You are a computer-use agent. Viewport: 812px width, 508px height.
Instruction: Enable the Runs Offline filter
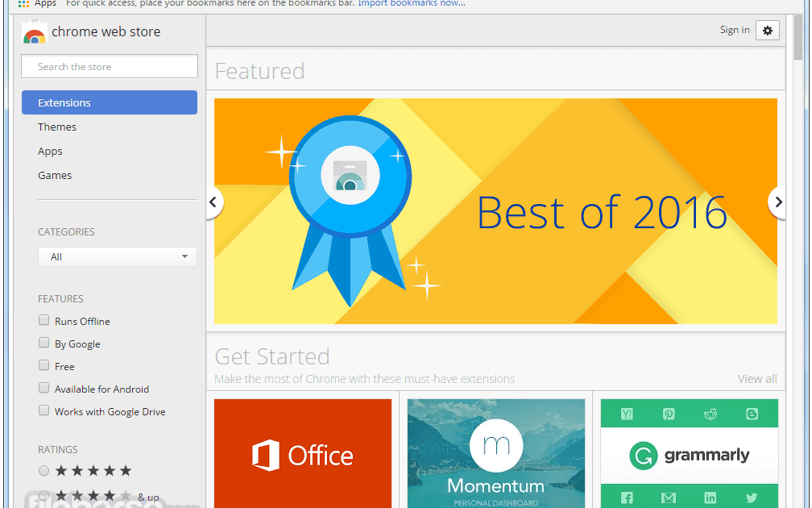click(44, 320)
